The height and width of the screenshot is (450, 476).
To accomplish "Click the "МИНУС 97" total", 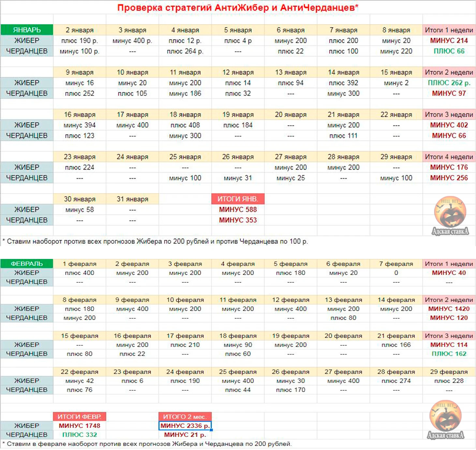I will (449, 93).
